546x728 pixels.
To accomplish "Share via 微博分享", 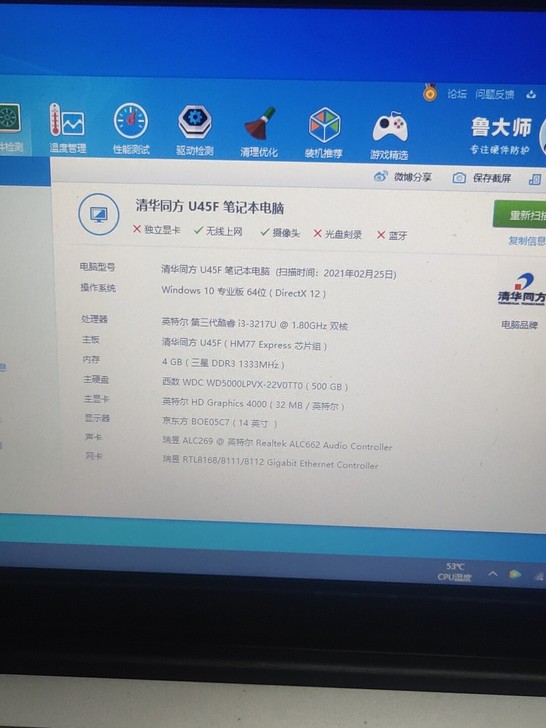I will [403, 177].
